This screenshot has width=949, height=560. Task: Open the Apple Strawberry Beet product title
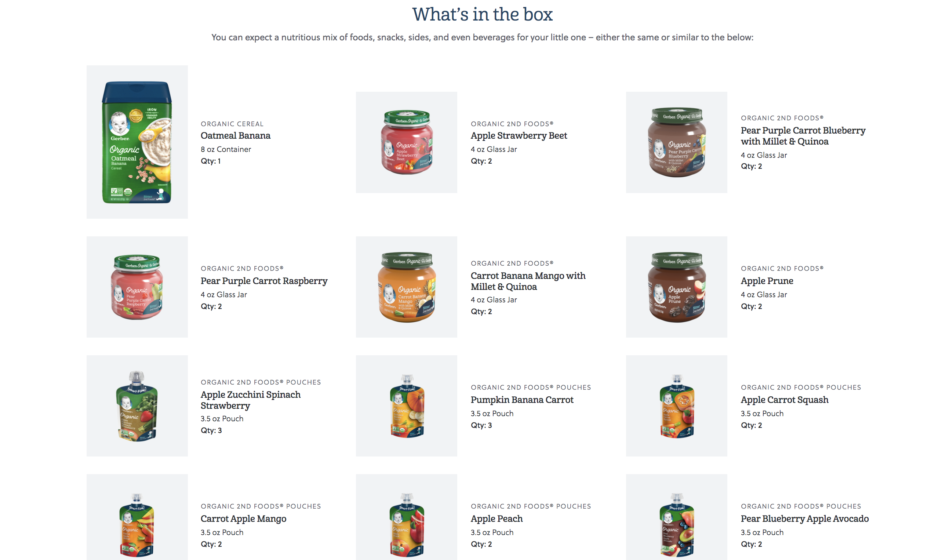(x=519, y=135)
